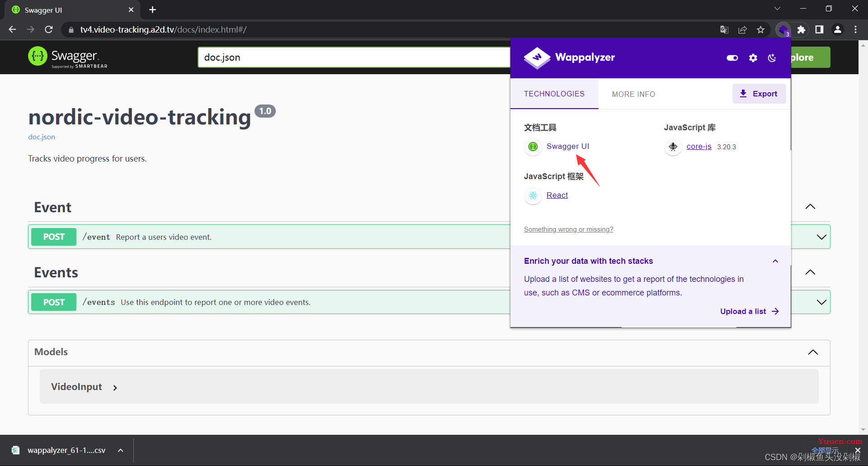Expand the POST /events operation arrow
The height and width of the screenshot is (466, 868).
tap(821, 302)
